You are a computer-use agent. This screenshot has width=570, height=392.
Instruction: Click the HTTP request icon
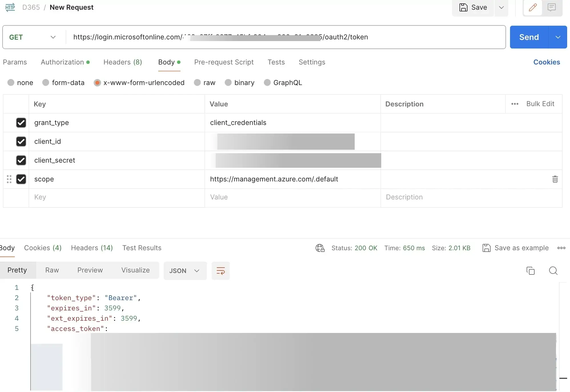10,7
